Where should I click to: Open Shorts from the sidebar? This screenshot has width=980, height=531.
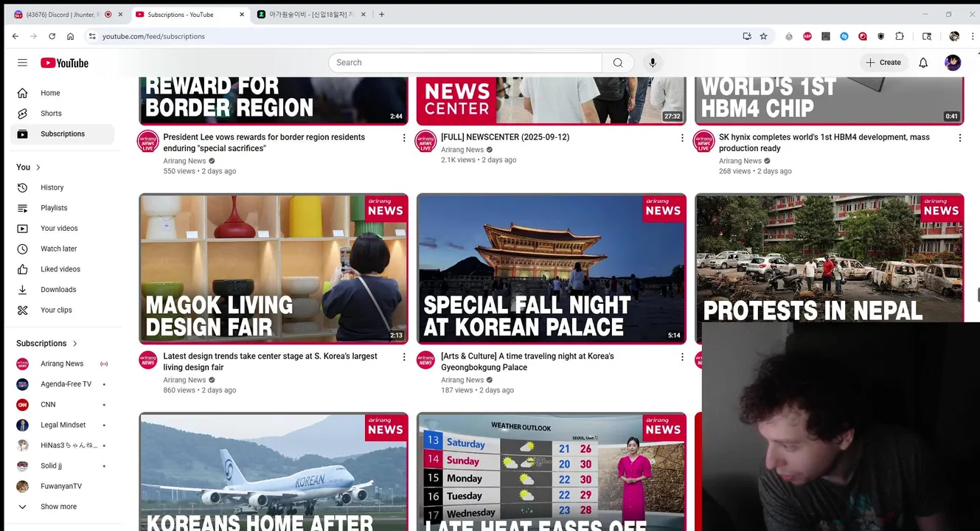[62, 114]
